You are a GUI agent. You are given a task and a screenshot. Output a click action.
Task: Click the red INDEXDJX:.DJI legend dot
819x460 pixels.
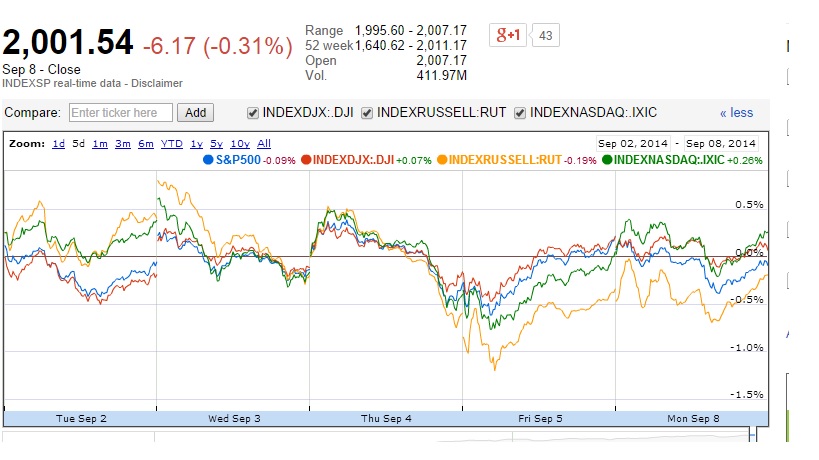(x=306, y=160)
